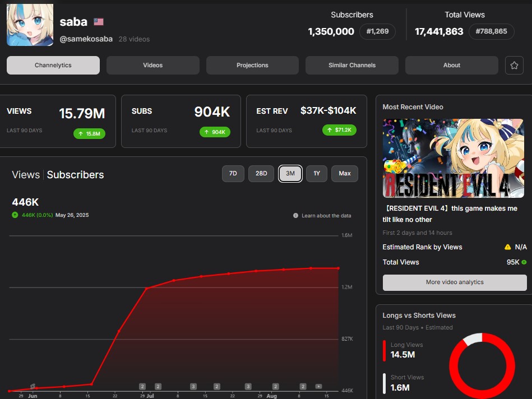This screenshot has width=532, height=399.
Task: Switch chart to Subscribers
Action: [x=75, y=175]
